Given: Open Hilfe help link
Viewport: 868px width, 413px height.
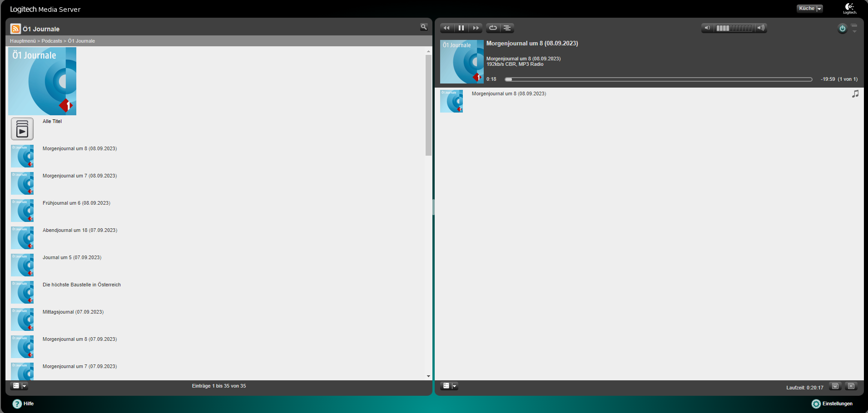Looking at the screenshot, I should 23,403.
